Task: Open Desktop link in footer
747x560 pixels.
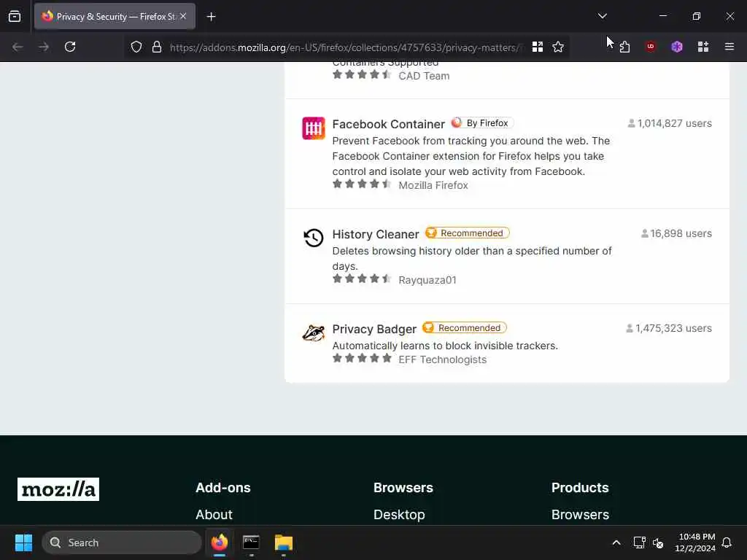Action: coord(399,515)
